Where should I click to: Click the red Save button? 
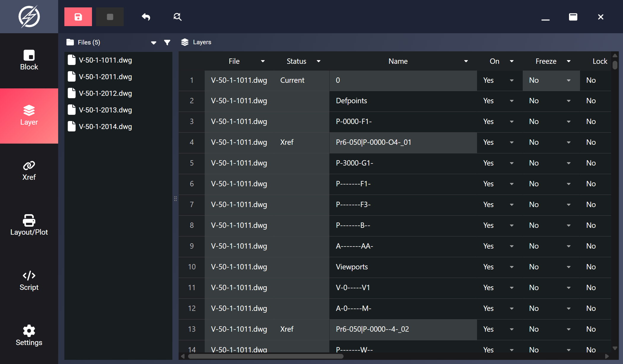[78, 17]
